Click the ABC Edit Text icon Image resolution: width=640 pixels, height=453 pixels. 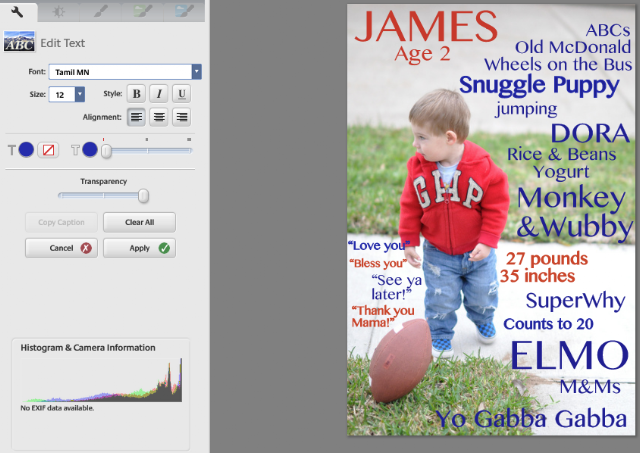(19, 42)
